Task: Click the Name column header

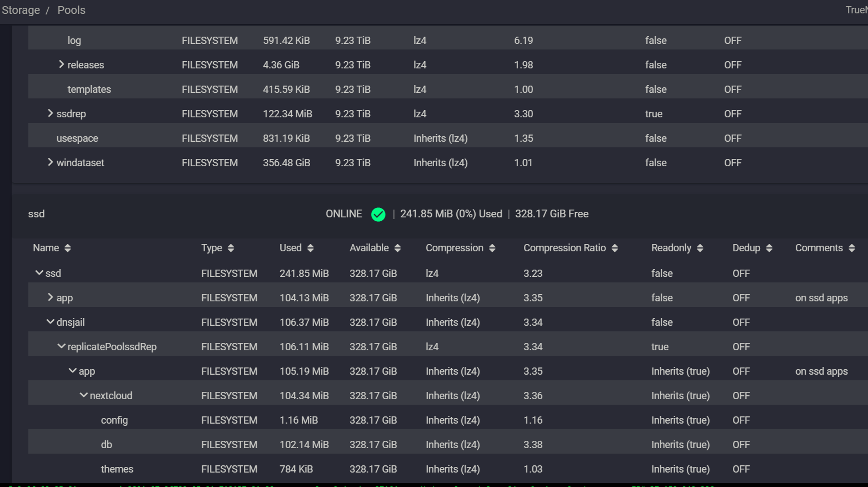Action: pos(46,248)
